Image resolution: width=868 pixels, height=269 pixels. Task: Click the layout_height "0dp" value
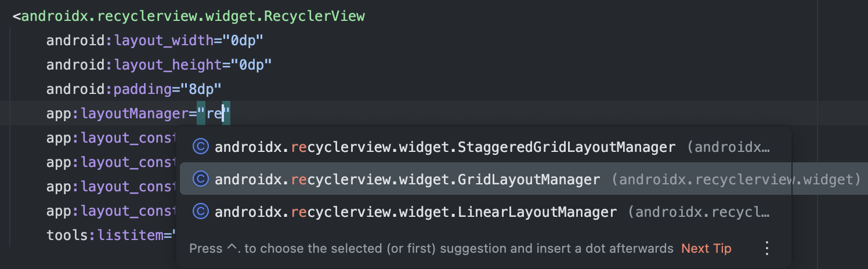252,65
